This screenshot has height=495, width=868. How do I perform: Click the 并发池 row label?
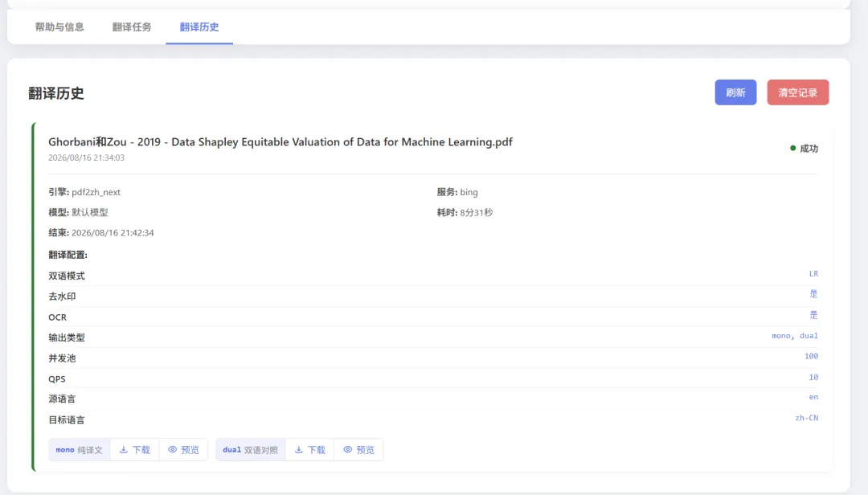62,358
